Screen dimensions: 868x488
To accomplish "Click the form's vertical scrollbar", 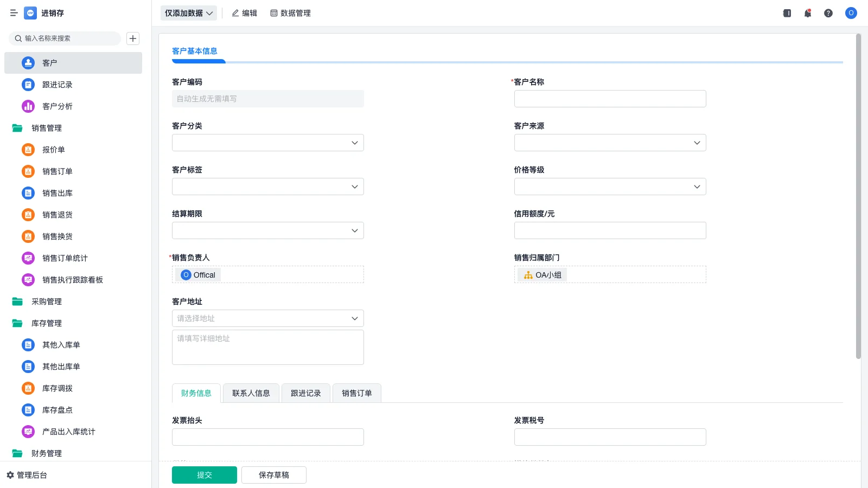I will tap(858, 196).
